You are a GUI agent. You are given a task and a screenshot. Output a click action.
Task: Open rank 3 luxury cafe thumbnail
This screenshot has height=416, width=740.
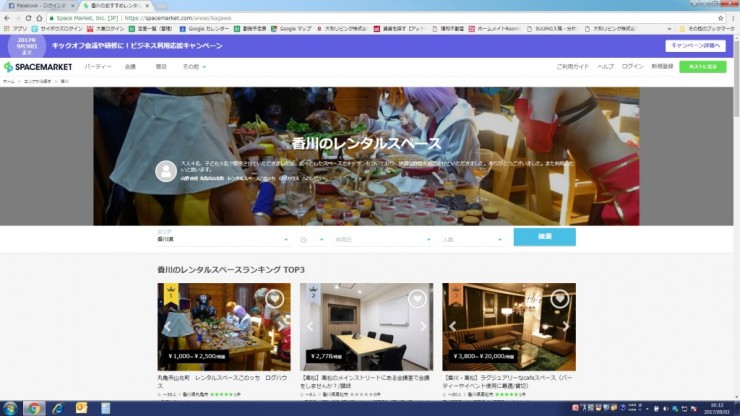(x=509, y=327)
